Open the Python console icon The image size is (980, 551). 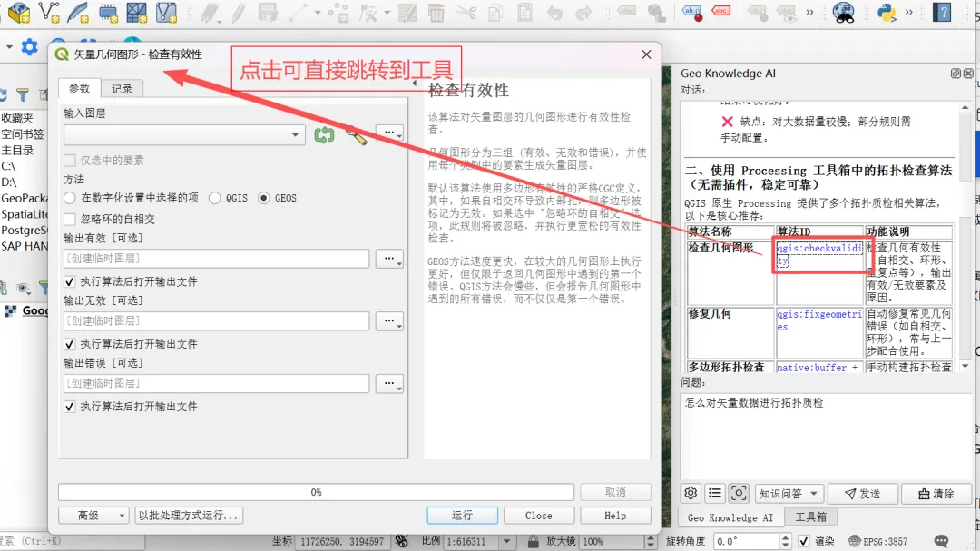887,12
